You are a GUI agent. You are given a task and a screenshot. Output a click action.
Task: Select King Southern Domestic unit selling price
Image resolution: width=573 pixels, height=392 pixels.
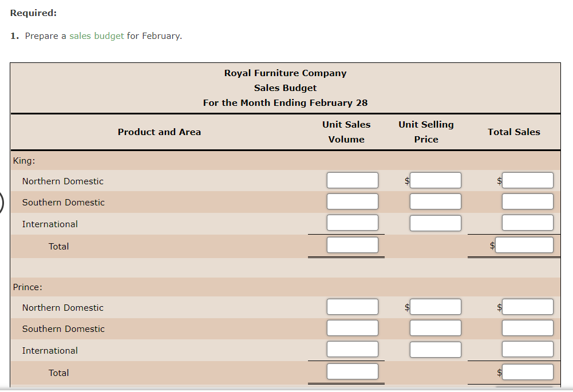[435, 201]
